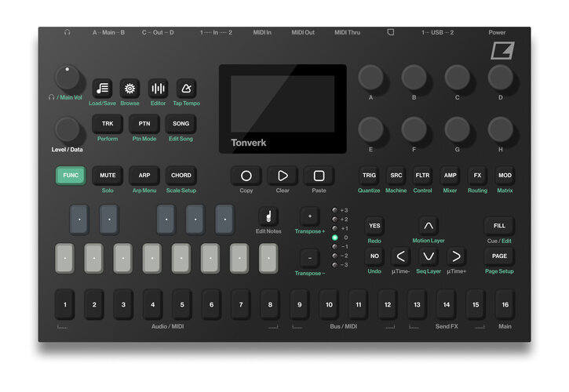Select the TRK button

[x=108, y=124]
